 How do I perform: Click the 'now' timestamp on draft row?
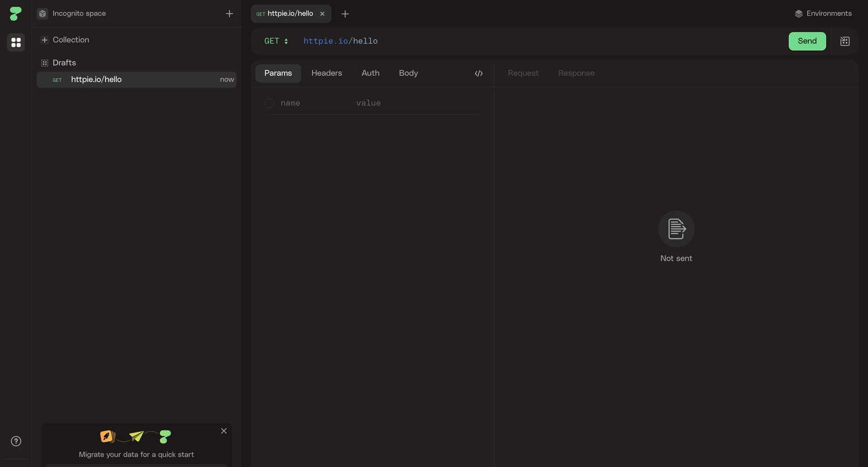tap(227, 80)
